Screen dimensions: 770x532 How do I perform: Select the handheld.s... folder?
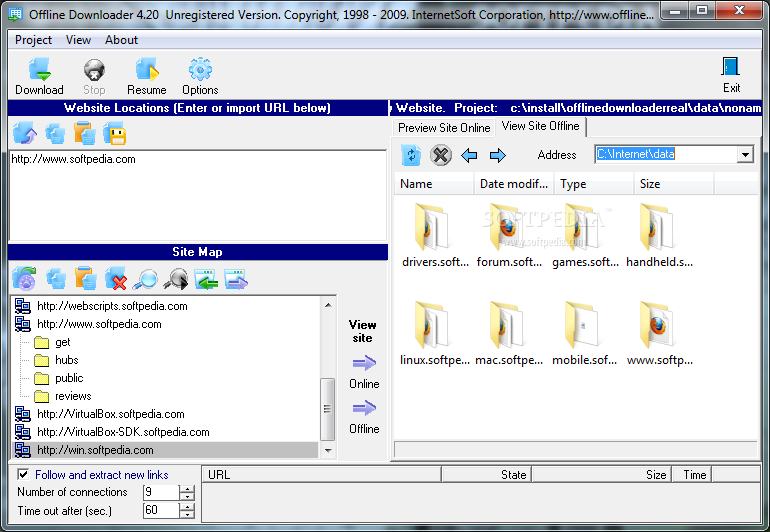coord(659,235)
